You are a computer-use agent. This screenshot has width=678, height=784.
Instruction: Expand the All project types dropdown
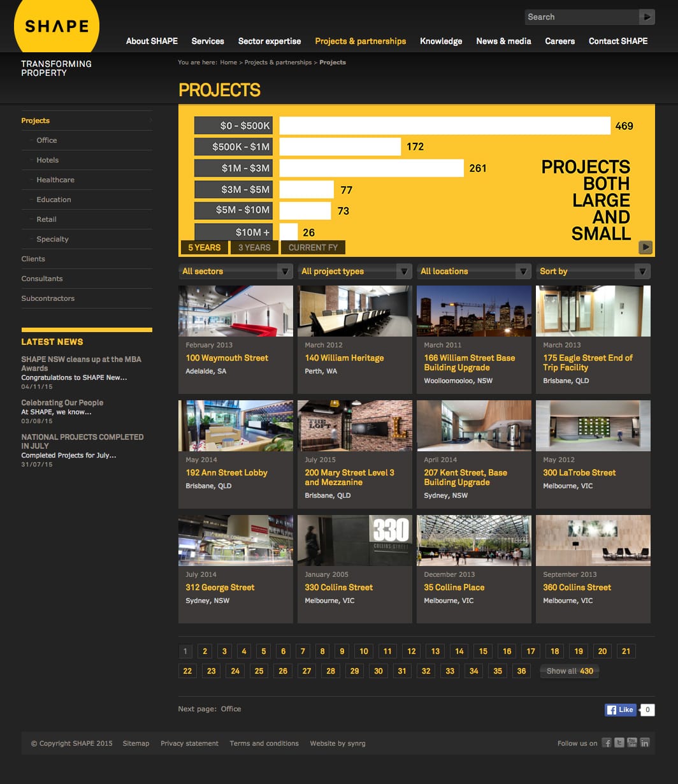coord(355,271)
